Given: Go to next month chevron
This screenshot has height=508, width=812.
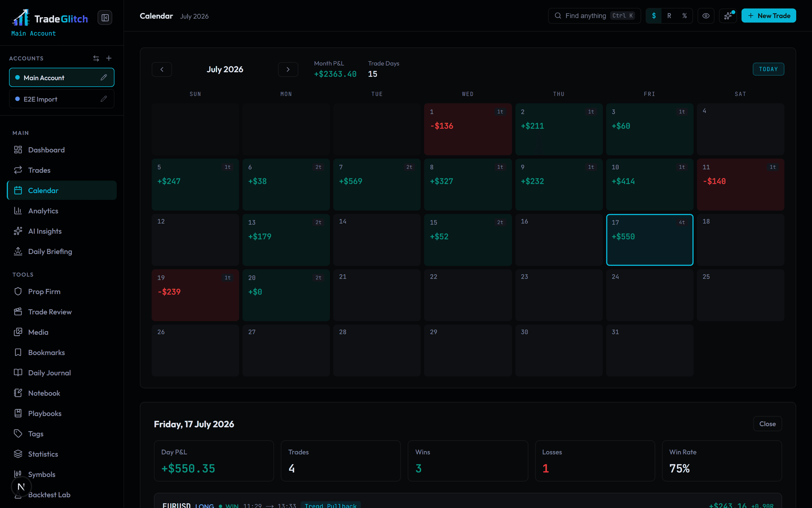Looking at the screenshot, I should [x=288, y=69].
